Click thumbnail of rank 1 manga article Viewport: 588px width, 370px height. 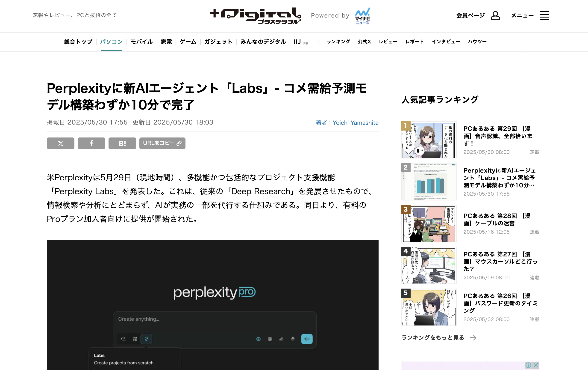(x=429, y=140)
